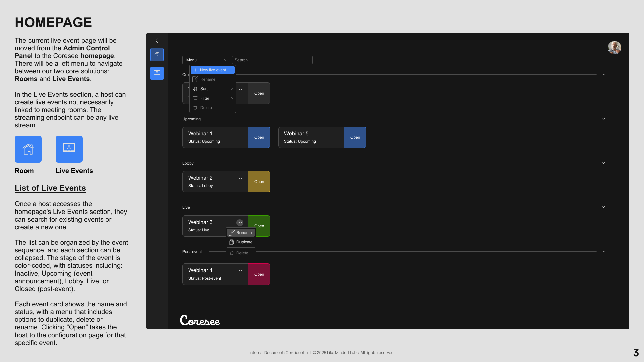This screenshot has height=362, width=644.
Task: Collapse the Post-event section chevron
Action: point(604,252)
